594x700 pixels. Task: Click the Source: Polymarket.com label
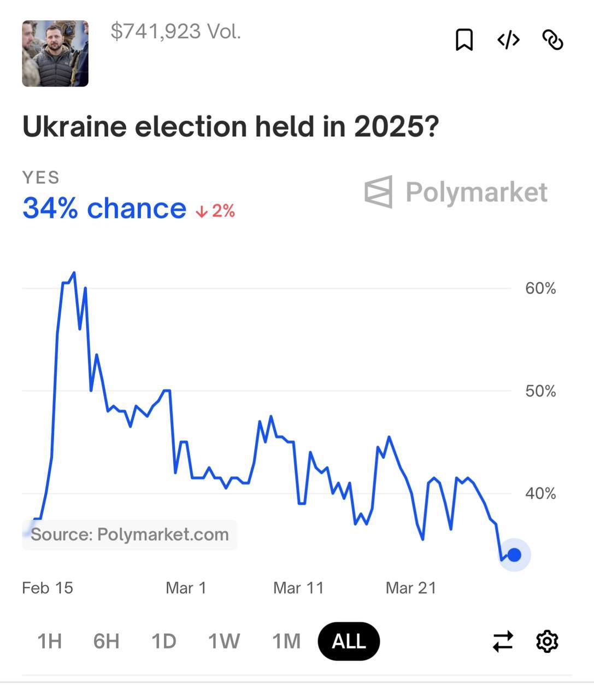coord(130,534)
